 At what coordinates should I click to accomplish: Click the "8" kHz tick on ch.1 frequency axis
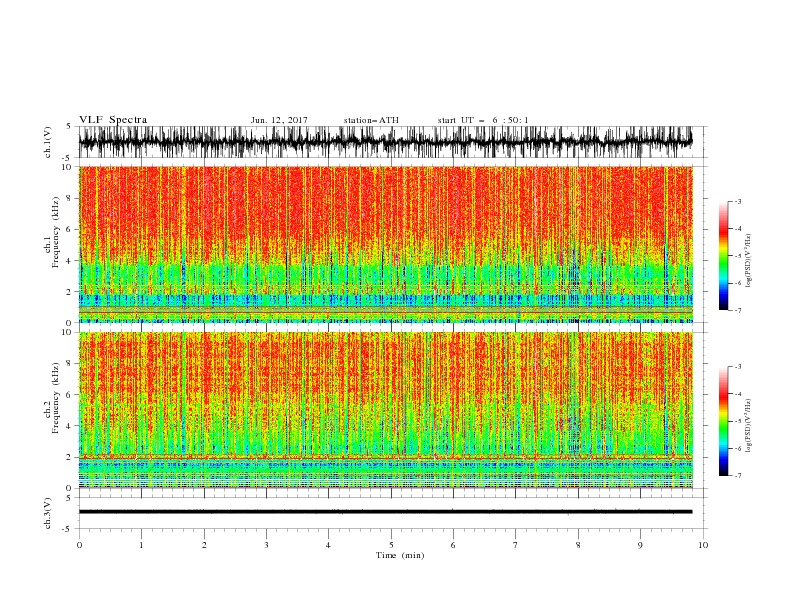click(70, 198)
